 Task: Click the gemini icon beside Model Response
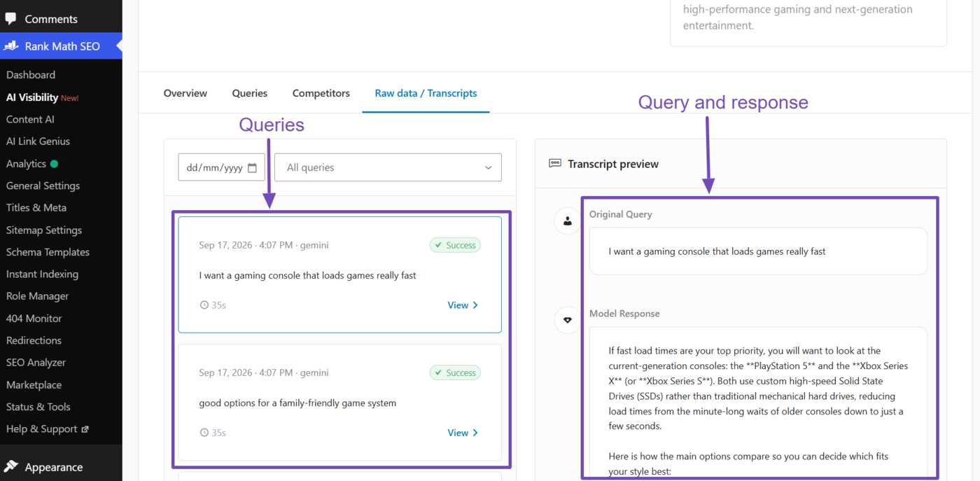tap(567, 321)
